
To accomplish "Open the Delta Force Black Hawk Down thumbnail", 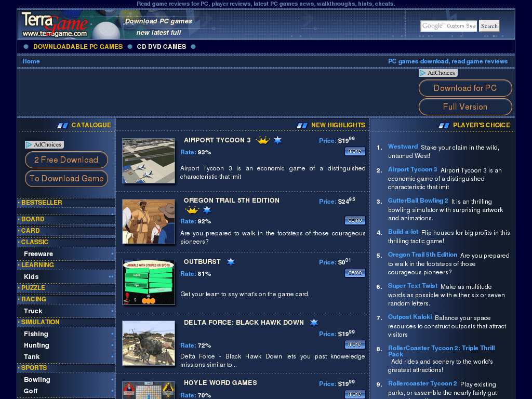I will click(x=149, y=343).
